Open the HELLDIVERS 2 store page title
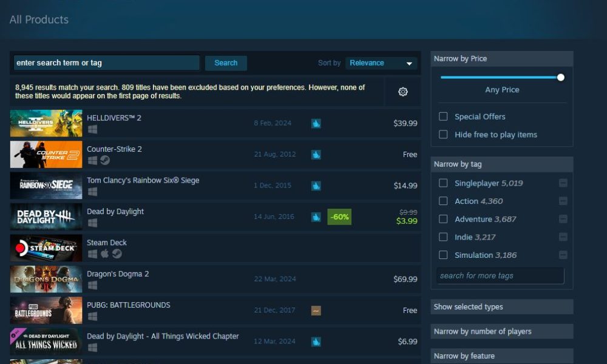Viewport: 607px width, 364px height. click(114, 118)
